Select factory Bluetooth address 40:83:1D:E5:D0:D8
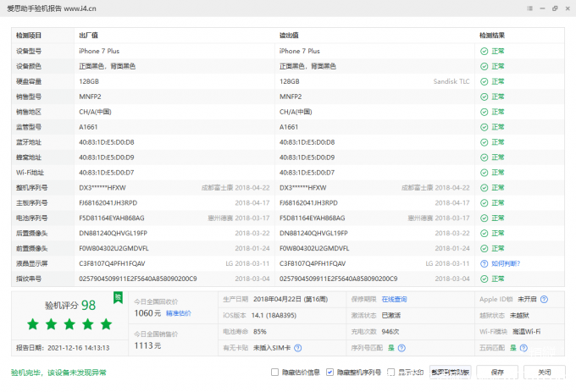This screenshot has width=576, height=392. pos(107,142)
